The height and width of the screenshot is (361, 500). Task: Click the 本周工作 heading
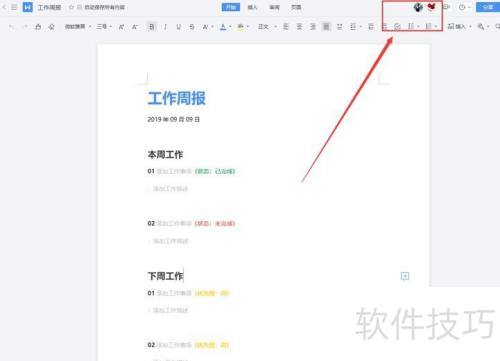point(165,155)
